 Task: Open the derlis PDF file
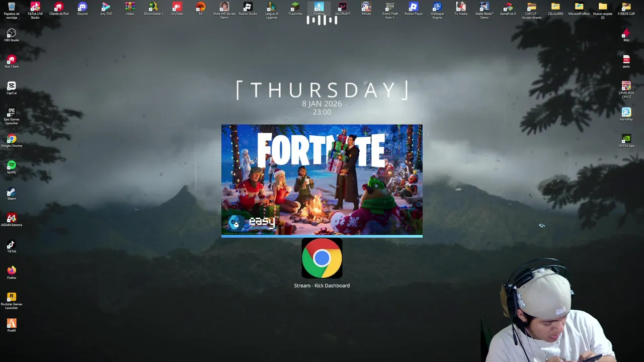pos(626,61)
